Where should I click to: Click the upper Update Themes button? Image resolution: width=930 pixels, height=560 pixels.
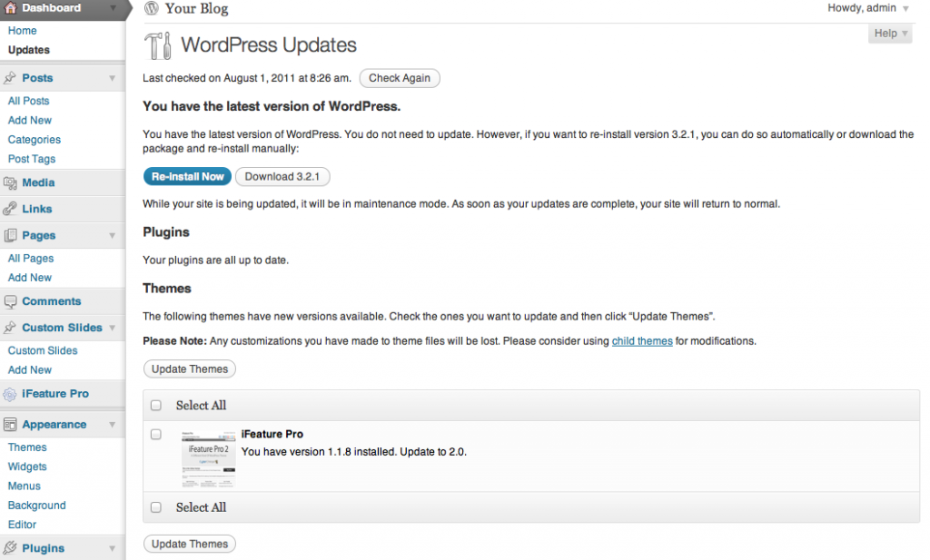[x=190, y=369]
